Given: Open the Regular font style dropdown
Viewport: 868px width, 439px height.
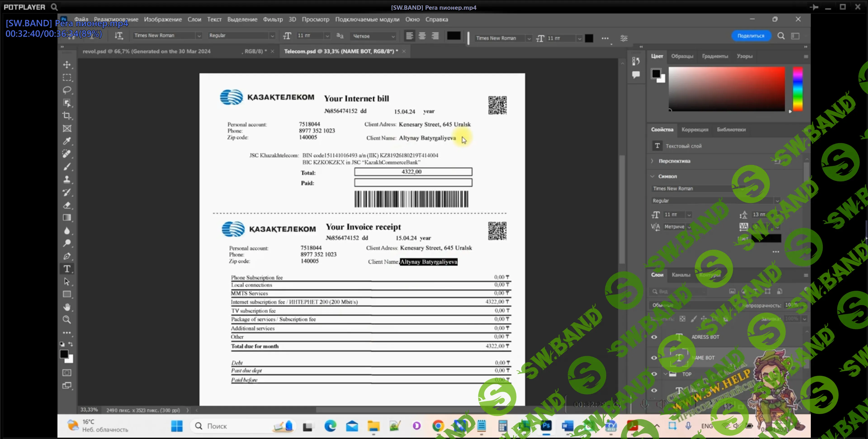Looking at the screenshot, I should (272, 36).
